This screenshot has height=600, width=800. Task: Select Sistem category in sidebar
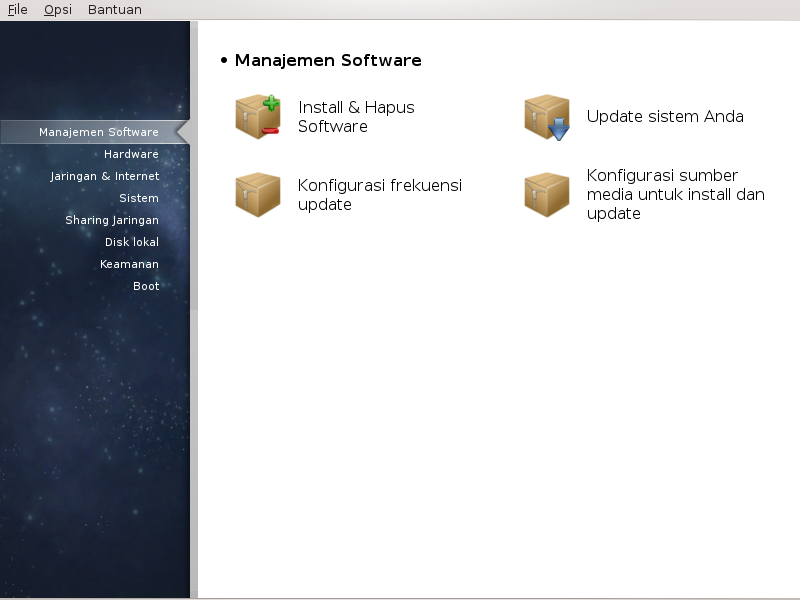pos(139,198)
